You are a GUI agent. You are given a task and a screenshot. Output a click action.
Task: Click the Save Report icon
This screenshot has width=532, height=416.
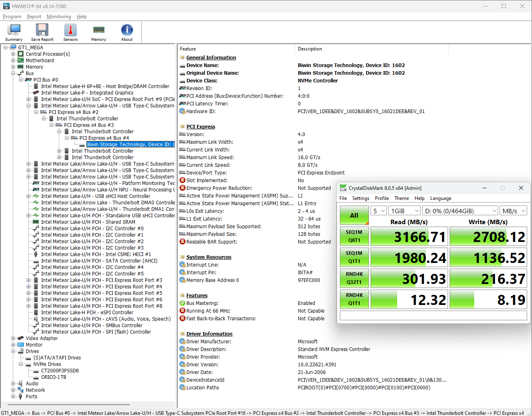click(x=42, y=32)
